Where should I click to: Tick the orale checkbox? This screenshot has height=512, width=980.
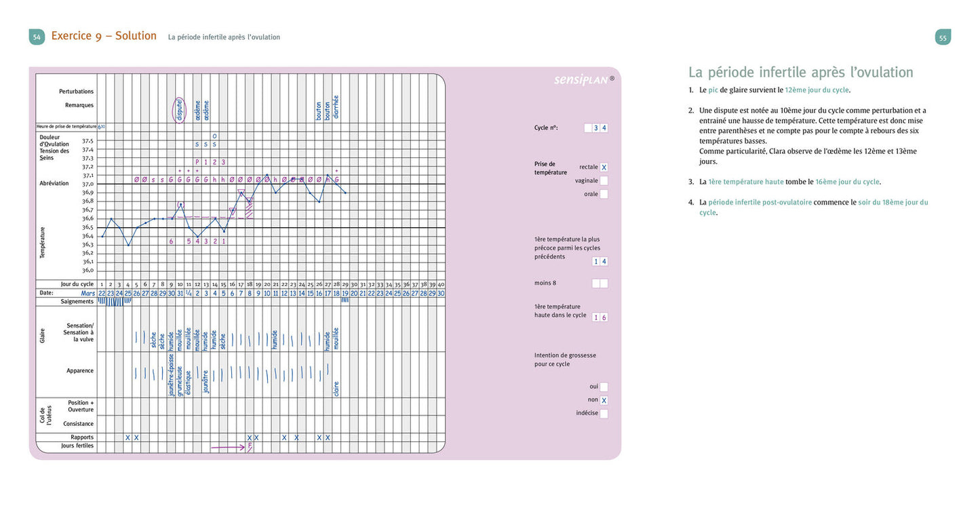[604, 194]
